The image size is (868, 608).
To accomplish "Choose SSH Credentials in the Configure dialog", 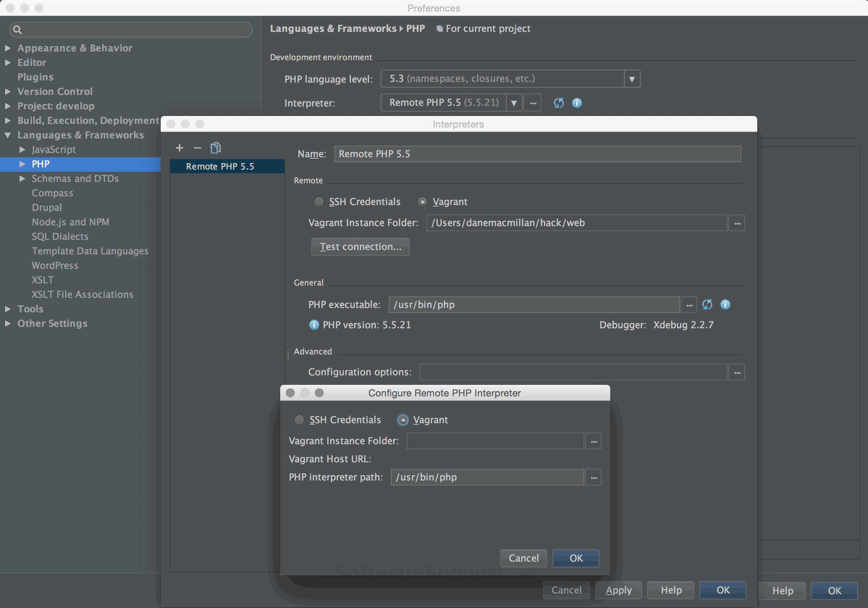I will (299, 420).
